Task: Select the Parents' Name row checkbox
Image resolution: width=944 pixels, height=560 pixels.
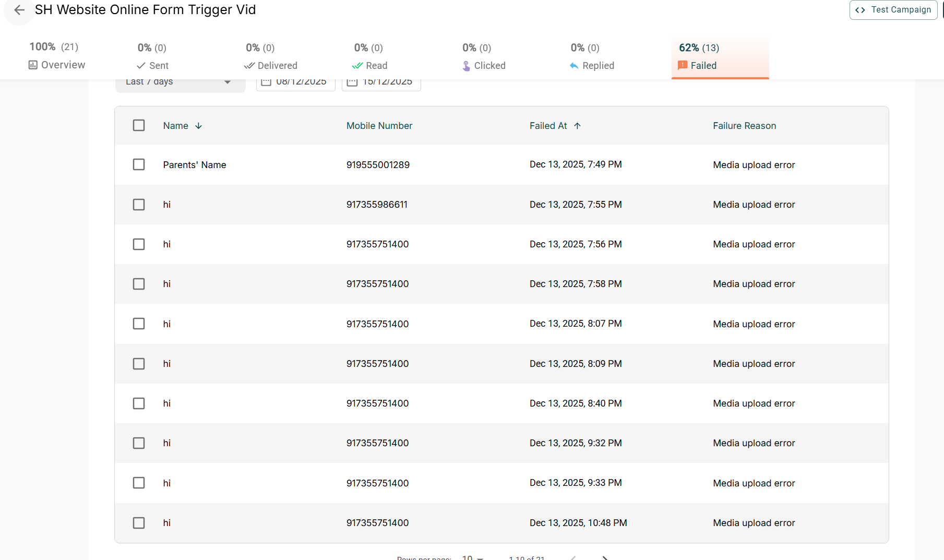Action: tap(139, 164)
